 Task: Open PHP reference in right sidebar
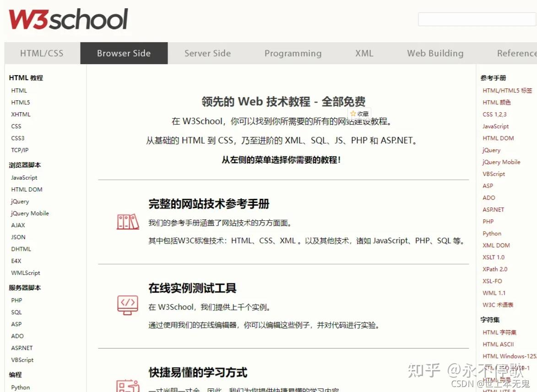pyautogui.click(x=488, y=222)
